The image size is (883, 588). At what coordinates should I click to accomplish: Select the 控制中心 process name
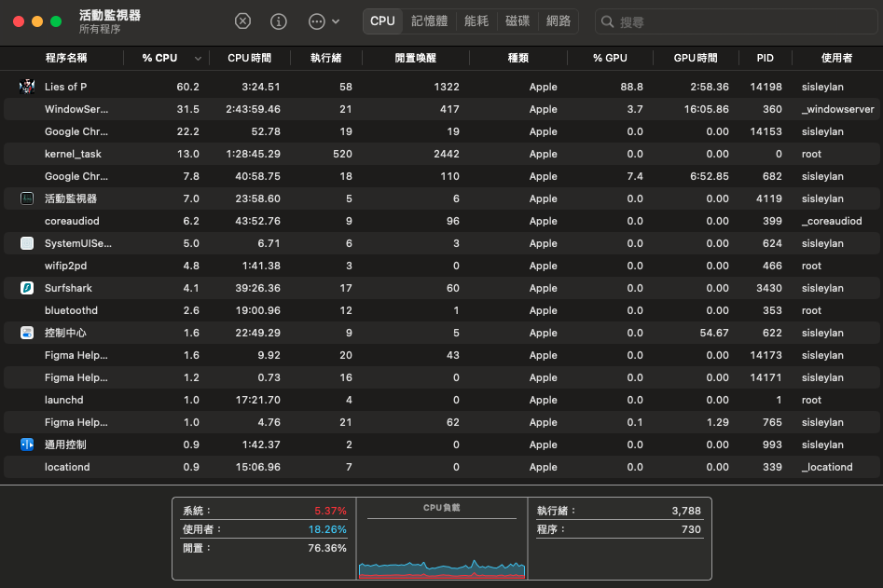click(x=65, y=333)
